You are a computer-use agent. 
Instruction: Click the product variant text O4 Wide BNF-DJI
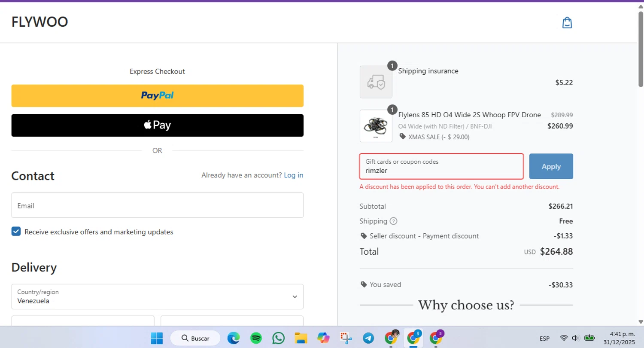[445, 126]
